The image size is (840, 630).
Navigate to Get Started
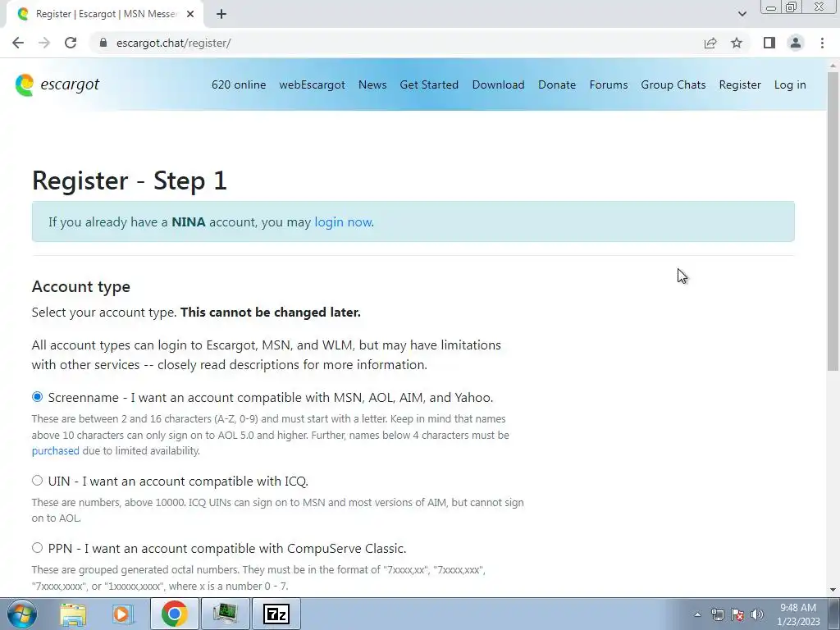click(429, 84)
